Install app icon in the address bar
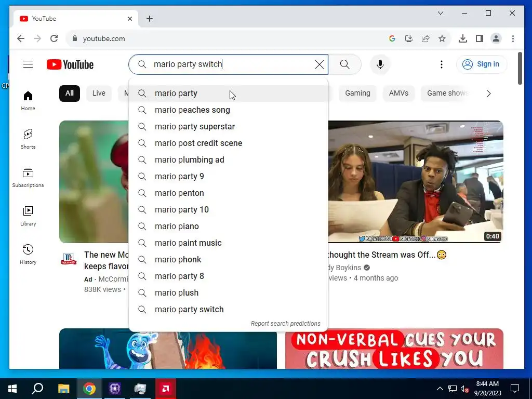The height and width of the screenshot is (399, 532). 409,38
